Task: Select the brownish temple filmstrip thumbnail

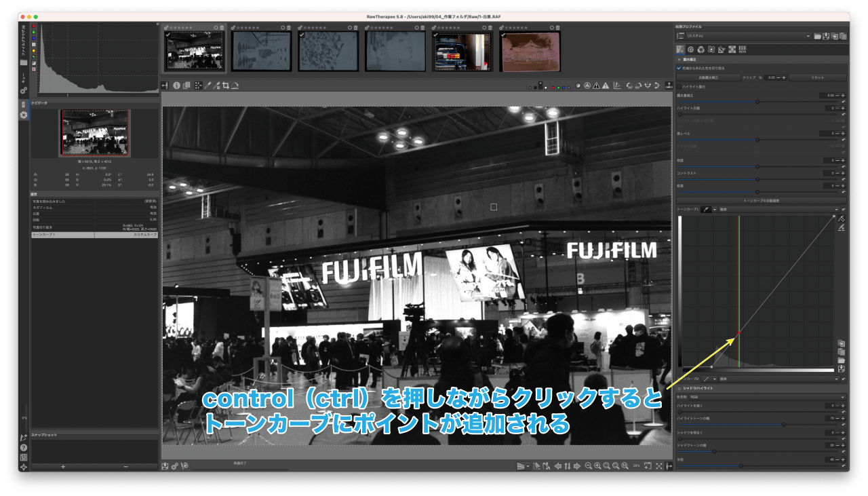Action: pyautogui.click(x=530, y=52)
